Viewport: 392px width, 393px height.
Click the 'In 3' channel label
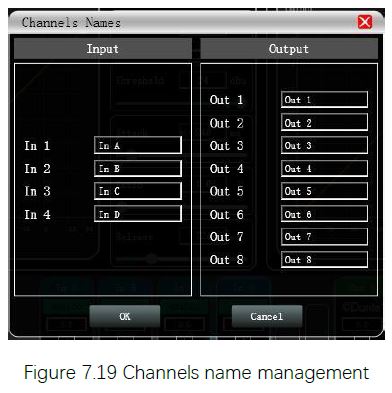(37, 191)
